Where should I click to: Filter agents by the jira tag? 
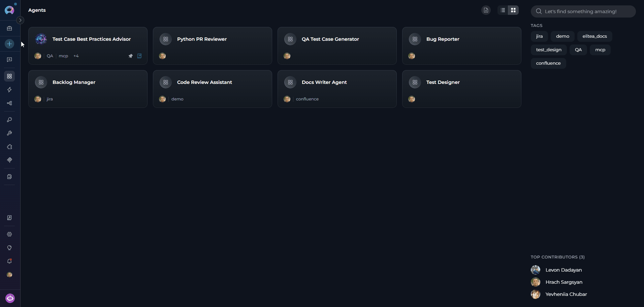pos(539,36)
